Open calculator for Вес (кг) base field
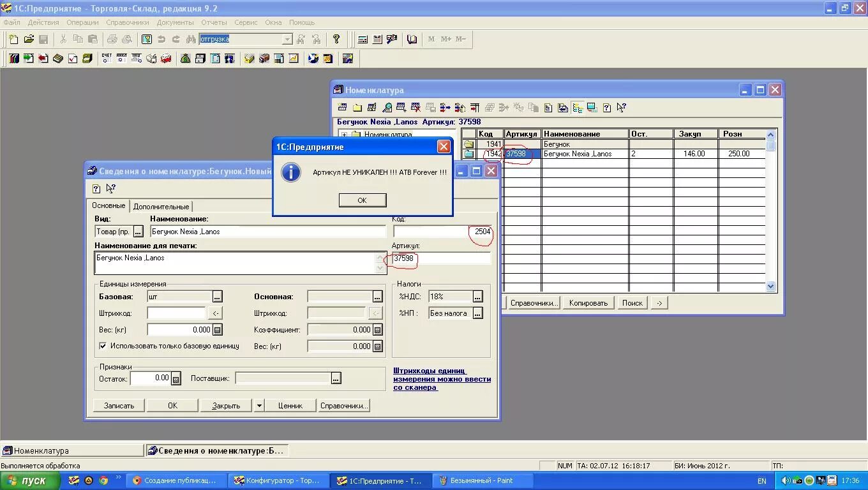868x490 pixels. click(218, 330)
